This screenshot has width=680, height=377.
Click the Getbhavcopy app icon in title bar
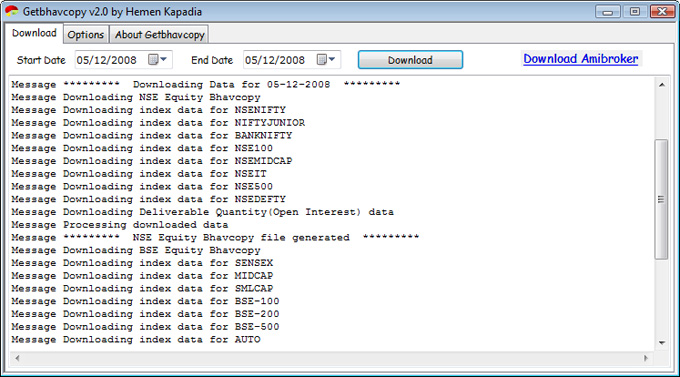click(x=12, y=11)
